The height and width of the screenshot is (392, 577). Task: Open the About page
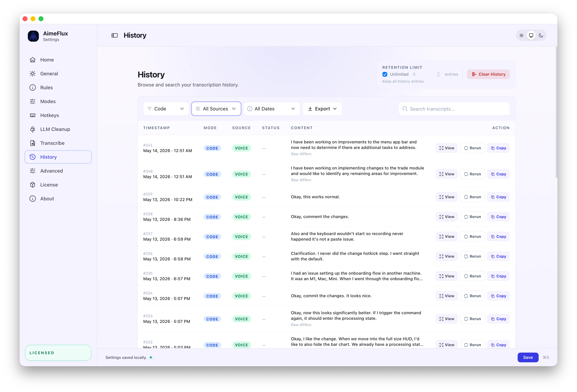(x=58, y=199)
